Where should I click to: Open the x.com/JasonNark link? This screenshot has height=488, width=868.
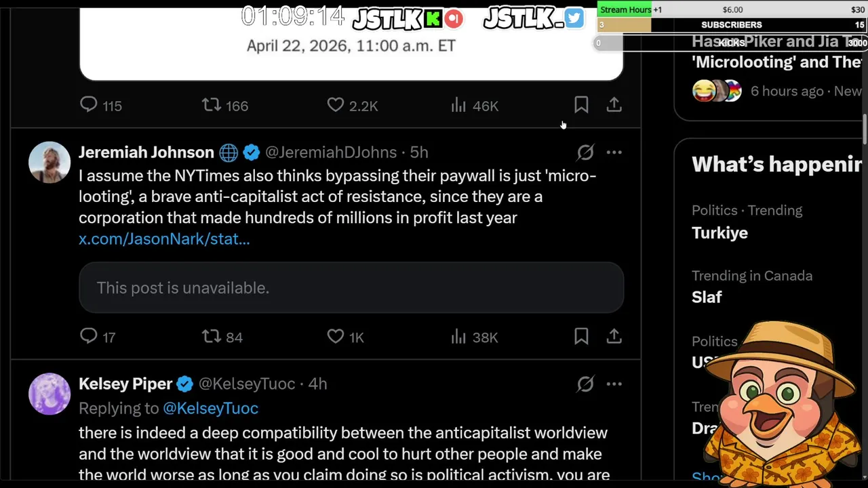click(164, 239)
